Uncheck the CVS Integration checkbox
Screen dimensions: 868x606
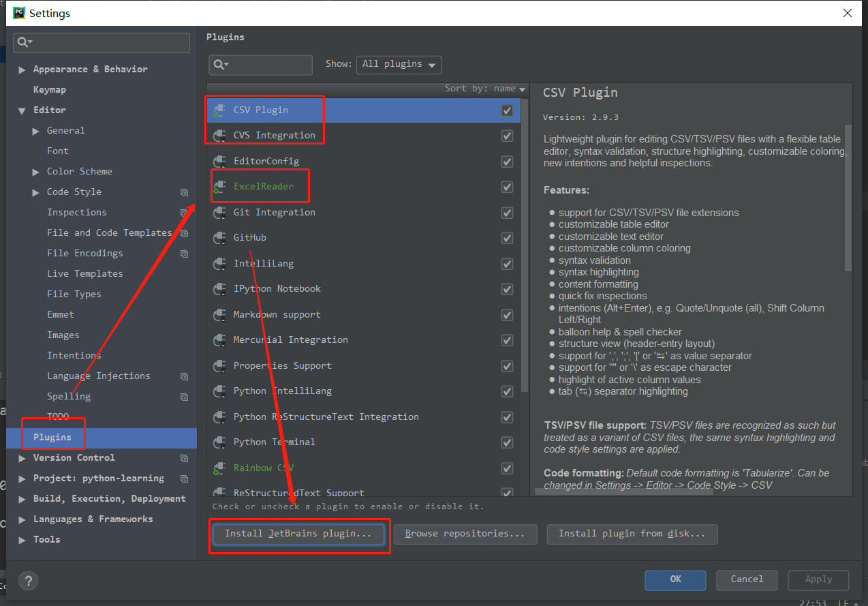pyautogui.click(x=507, y=136)
